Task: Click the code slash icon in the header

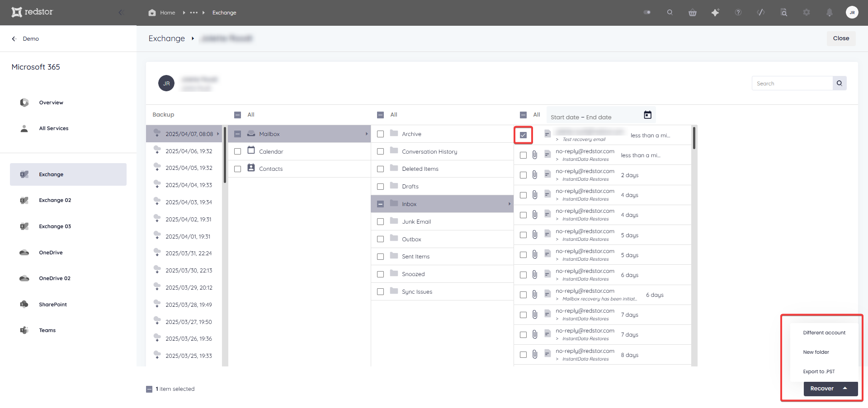Action: pyautogui.click(x=761, y=13)
